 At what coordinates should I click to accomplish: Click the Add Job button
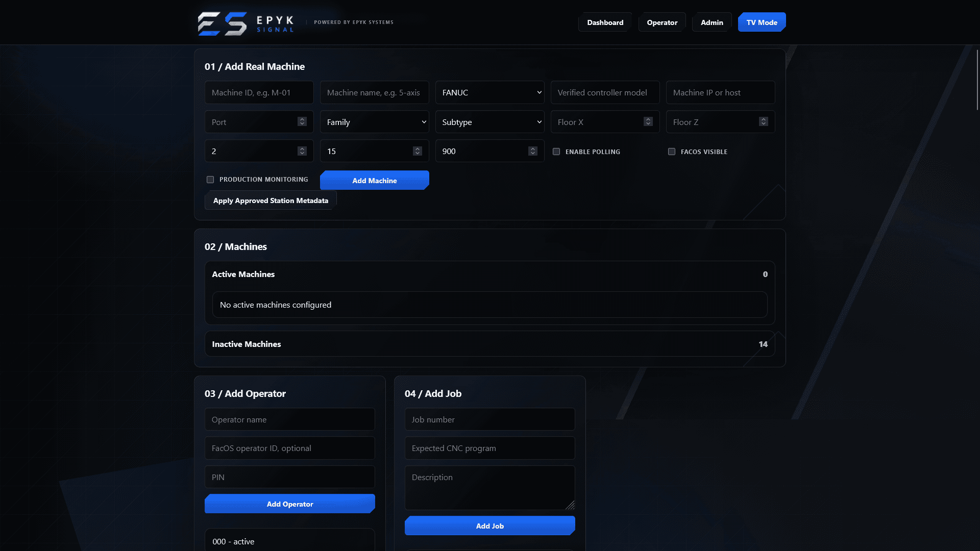click(490, 525)
